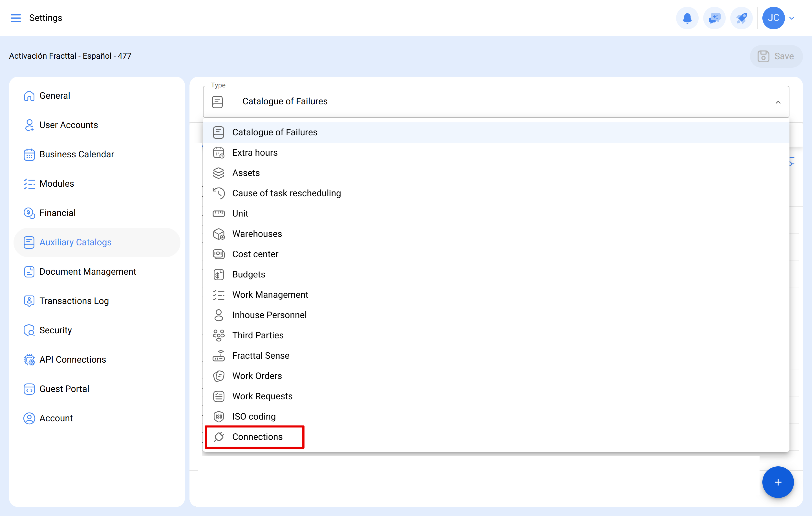Select Work Orders from the list
812x516 pixels.
click(257, 376)
